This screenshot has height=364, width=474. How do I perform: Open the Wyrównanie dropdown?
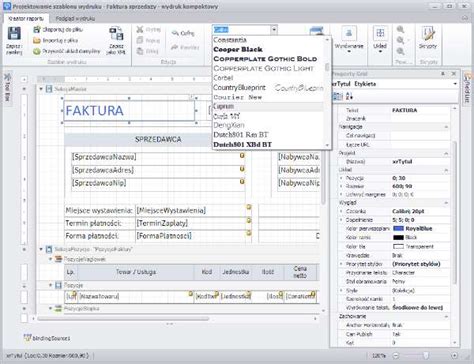tap(349, 52)
